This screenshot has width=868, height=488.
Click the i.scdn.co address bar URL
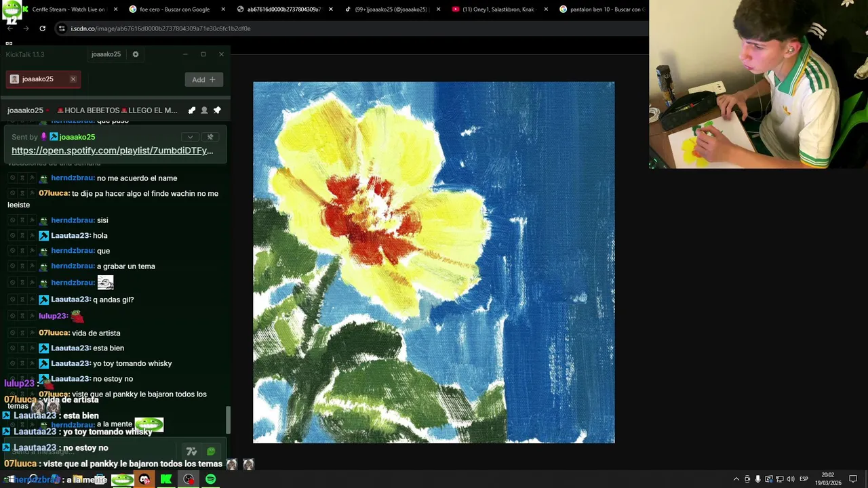[x=161, y=28]
